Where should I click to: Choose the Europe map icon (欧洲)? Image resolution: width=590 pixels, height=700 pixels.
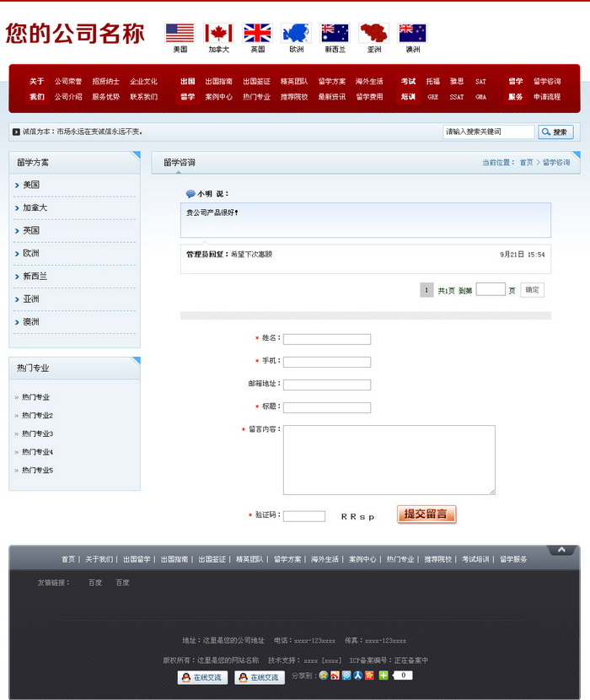click(x=296, y=34)
